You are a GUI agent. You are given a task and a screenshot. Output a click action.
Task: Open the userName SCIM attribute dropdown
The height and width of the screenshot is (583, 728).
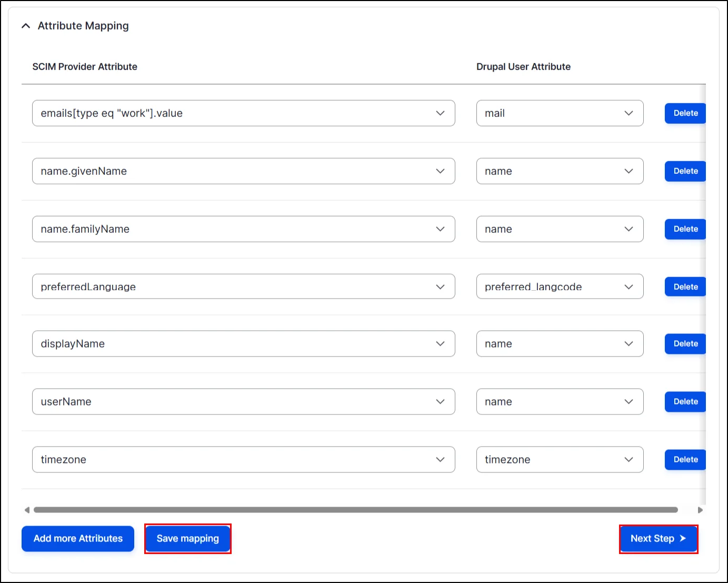click(x=243, y=402)
